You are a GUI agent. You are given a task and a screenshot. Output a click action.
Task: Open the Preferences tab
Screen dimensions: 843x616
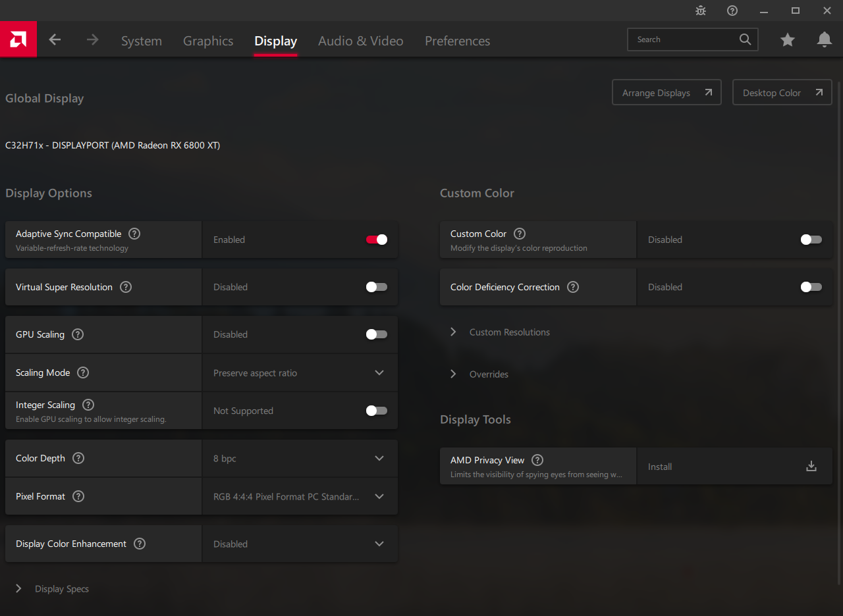tap(458, 41)
